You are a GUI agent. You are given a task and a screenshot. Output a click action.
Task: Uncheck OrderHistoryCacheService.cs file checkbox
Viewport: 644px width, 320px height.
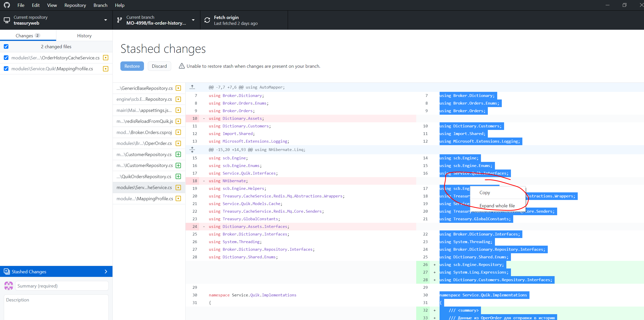coord(6,58)
